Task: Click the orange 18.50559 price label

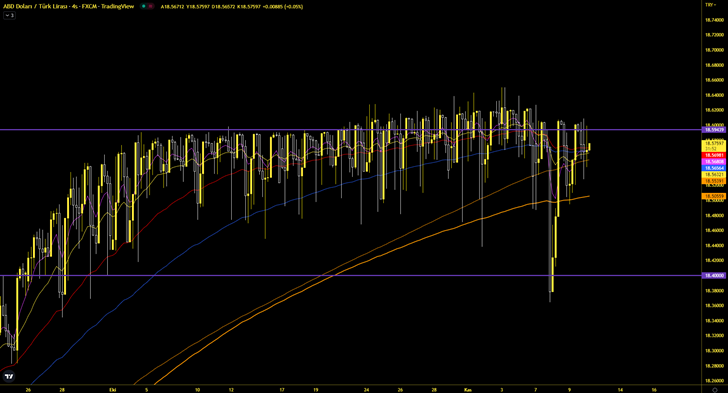Action: [714, 196]
